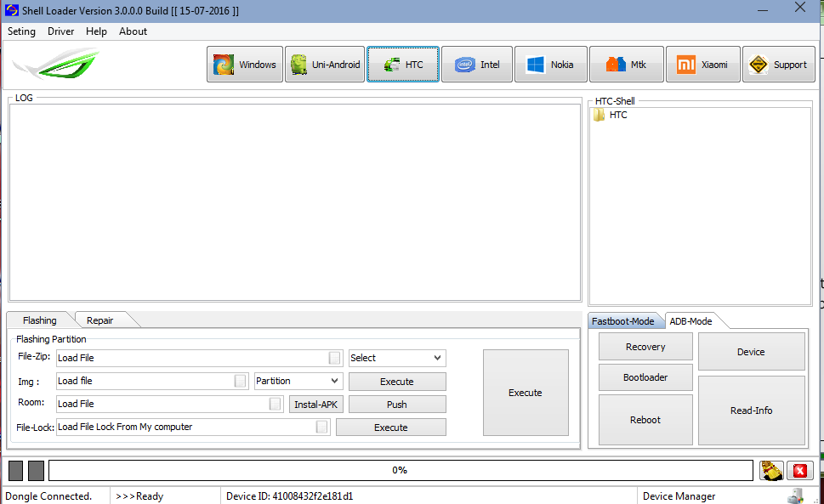The width and height of the screenshot is (824, 504).
Task: Click the Recovery button
Action: 645,347
